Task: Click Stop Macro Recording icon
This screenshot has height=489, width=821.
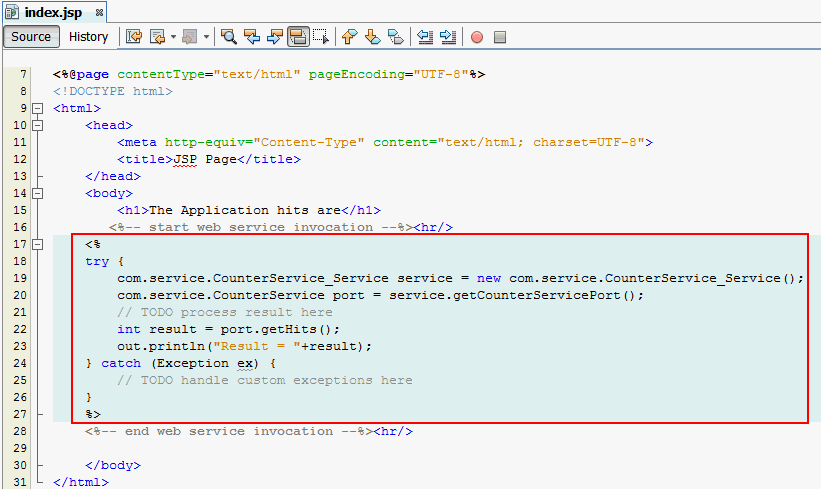Action: (500, 37)
